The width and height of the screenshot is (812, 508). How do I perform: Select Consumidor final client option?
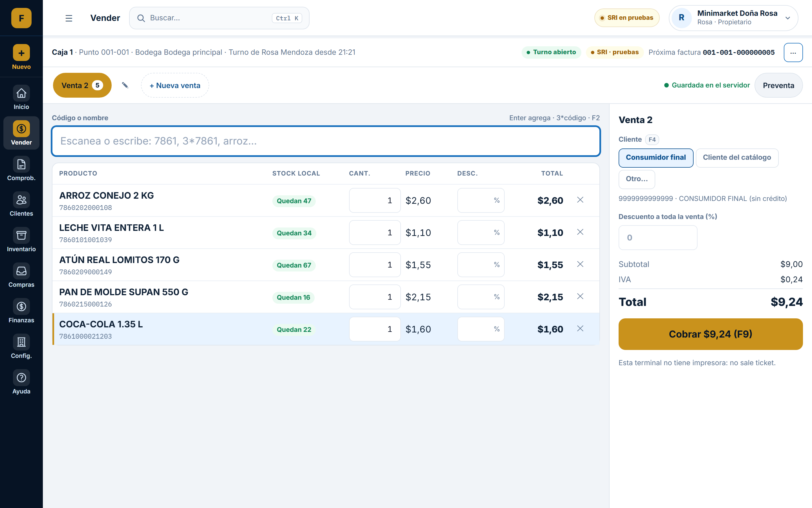coord(656,157)
